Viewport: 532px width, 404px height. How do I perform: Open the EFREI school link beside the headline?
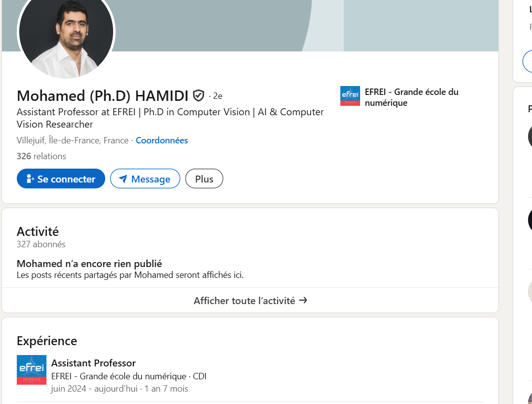click(411, 97)
